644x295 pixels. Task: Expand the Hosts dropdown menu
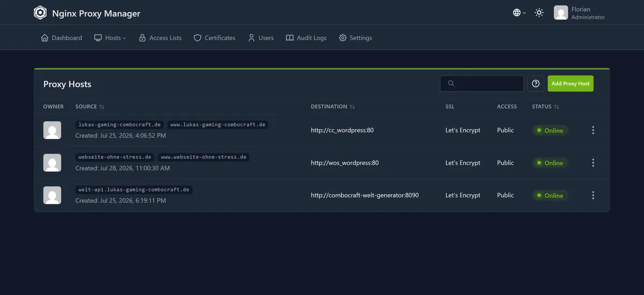point(111,38)
